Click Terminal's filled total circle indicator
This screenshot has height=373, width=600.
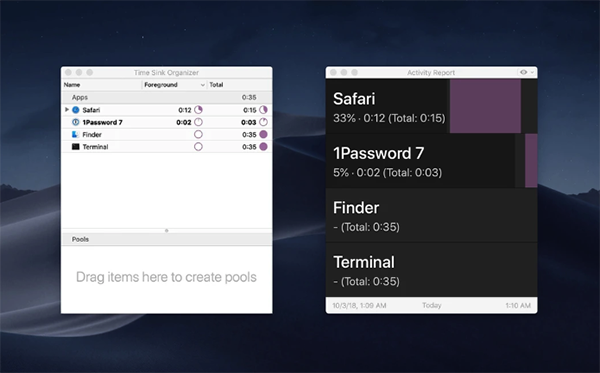click(263, 147)
